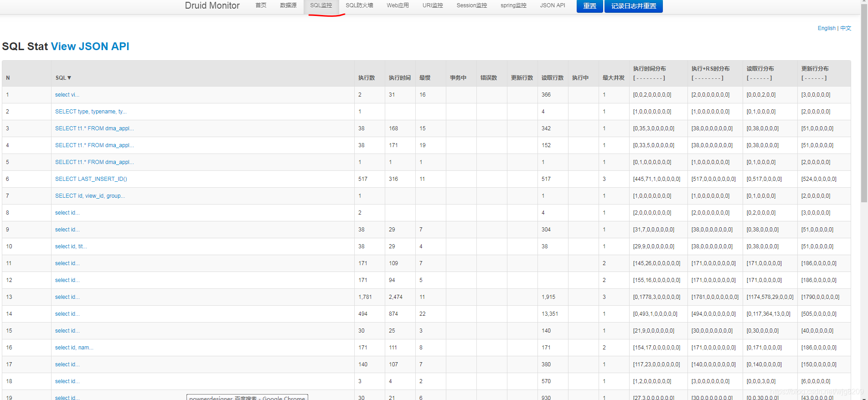Image resolution: width=868 pixels, height=400 pixels.
Task: Click histogram [1790,0,0,0,0,0] in row 13
Action: click(x=820, y=297)
